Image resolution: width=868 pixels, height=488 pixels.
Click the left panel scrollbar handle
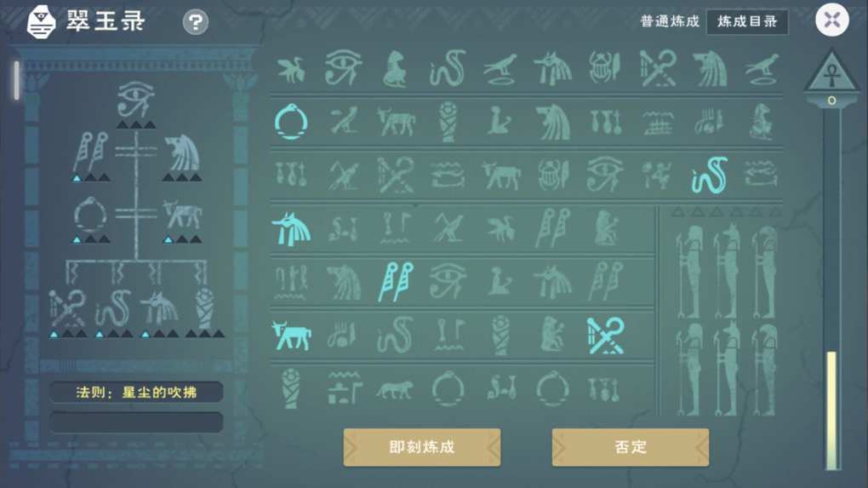(x=17, y=81)
